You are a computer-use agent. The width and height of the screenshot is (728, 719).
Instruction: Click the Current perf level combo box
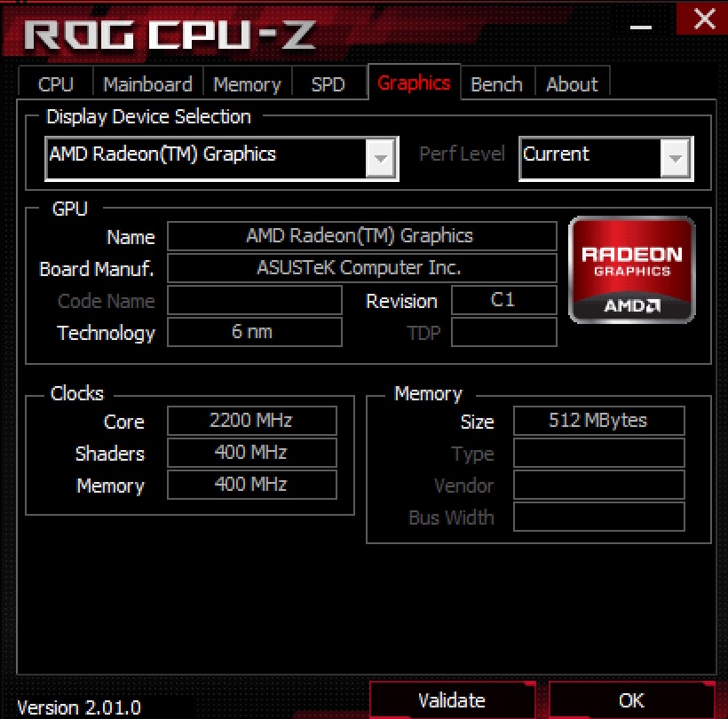point(605,159)
